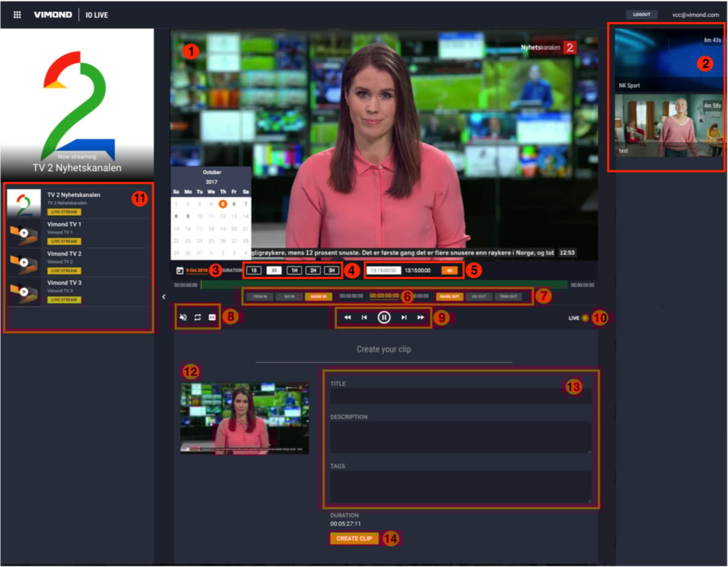Select October 9 in the calendar
This screenshot has height=567, width=728.
tap(187, 216)
